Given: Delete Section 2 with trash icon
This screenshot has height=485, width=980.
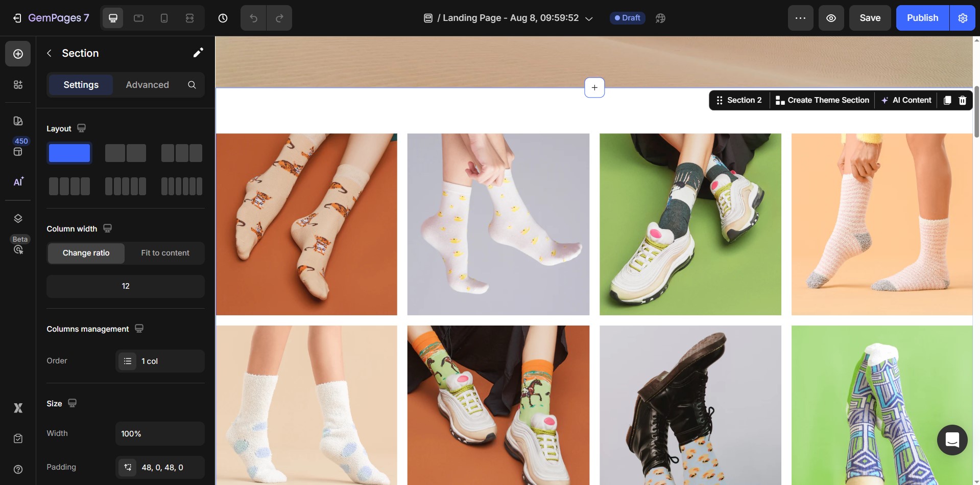Looking at the screenshot, I should (x=963, y=100).
